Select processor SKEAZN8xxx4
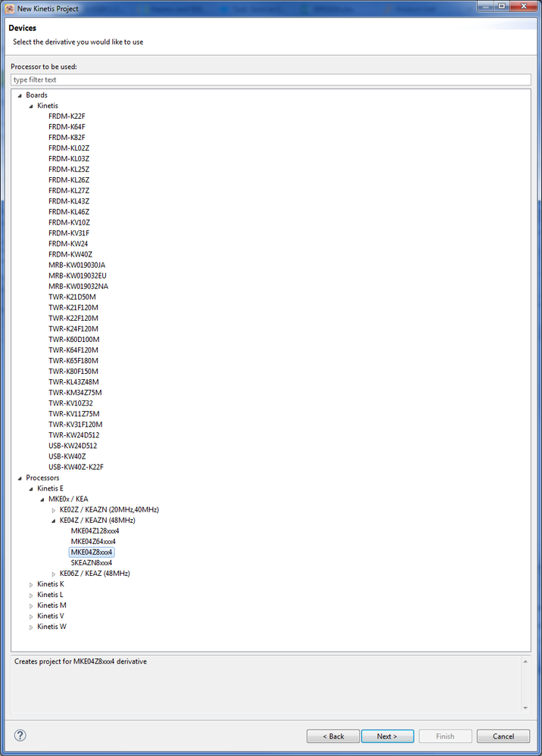This screenshot has width=542, height=756. pos(92,562)
